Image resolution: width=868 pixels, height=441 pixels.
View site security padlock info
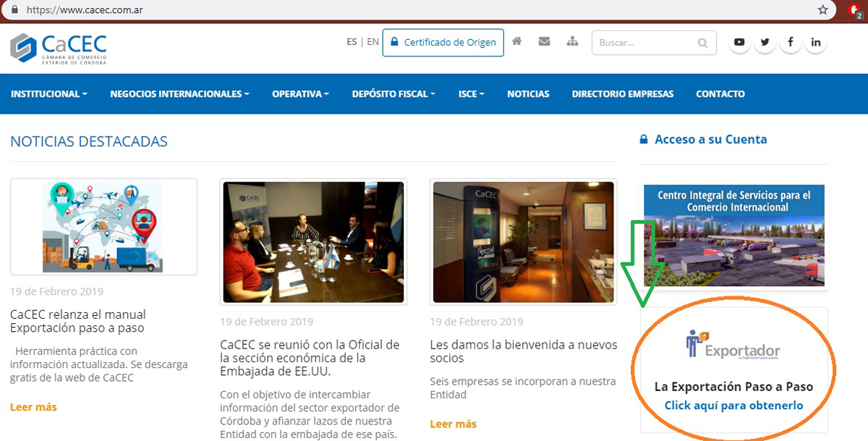point(13,10)
